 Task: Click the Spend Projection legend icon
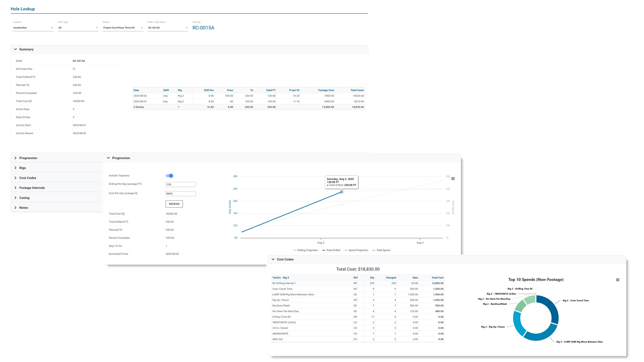pyautogui.click(x=346, y=250)
